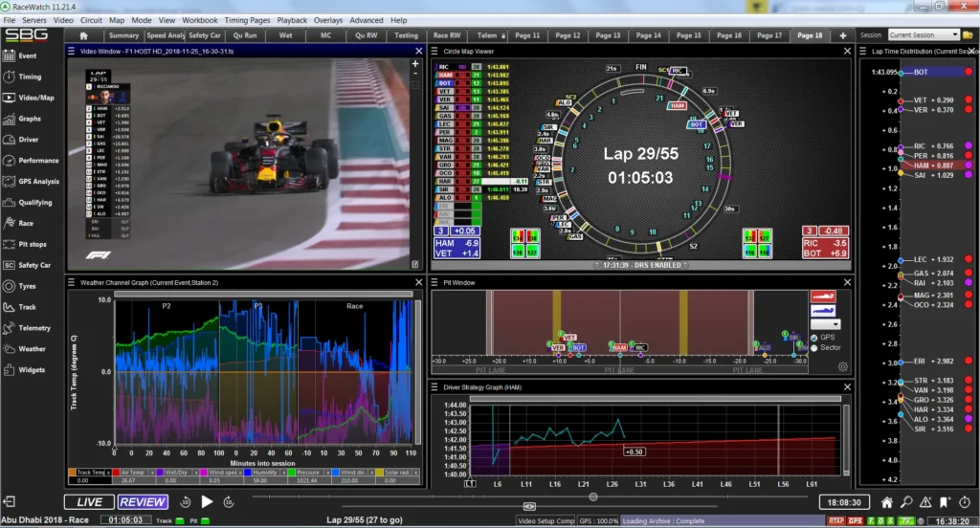Switch to LIVE mode
The height and width of the screenshot is (528, 980).
click(89, 502)
